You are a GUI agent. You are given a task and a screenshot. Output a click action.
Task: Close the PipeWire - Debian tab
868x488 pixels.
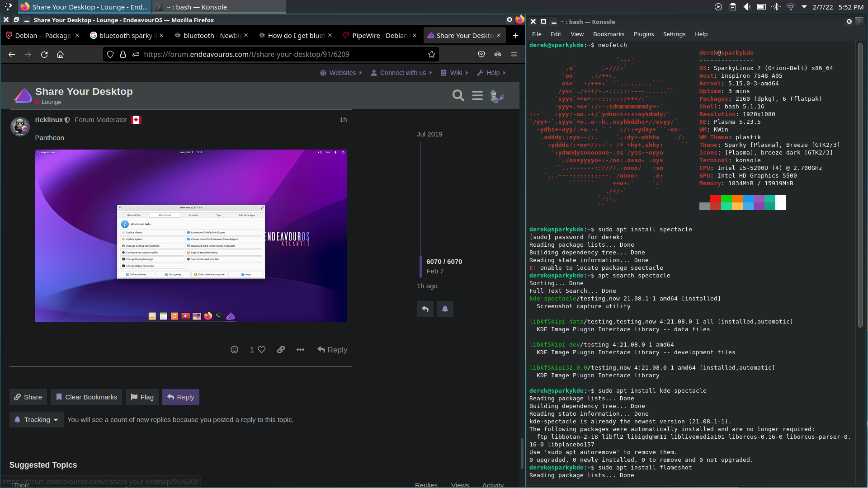pos(414,35)
